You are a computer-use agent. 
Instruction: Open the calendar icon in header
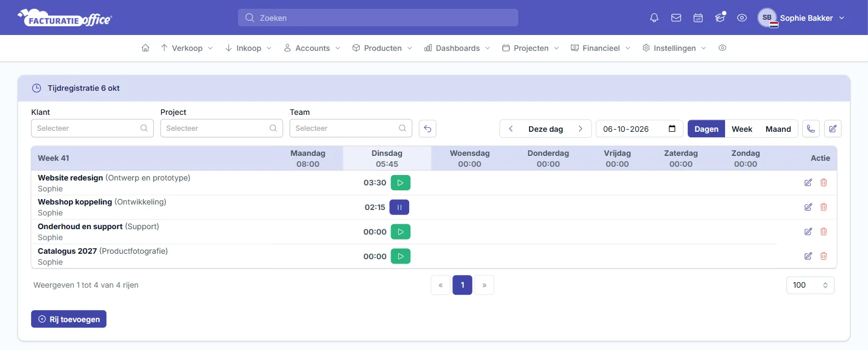pyautogui.click(x=698, y=18)
